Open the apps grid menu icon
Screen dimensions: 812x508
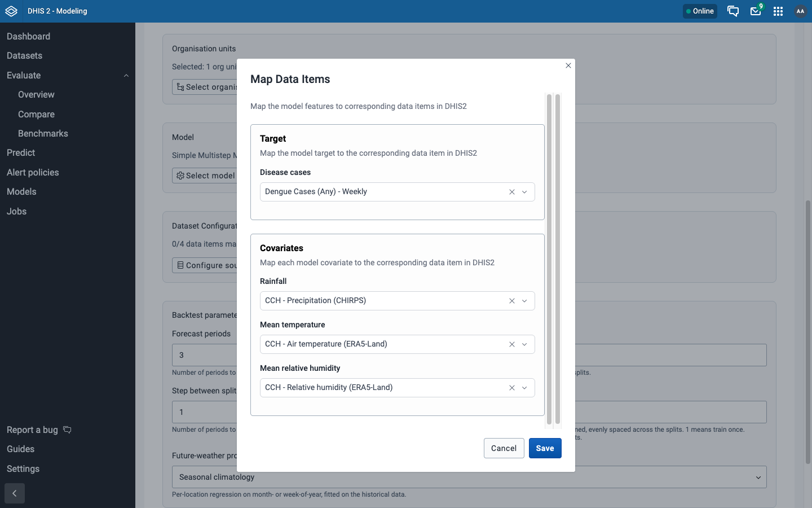pyautogui.click(x=778, y=11)
